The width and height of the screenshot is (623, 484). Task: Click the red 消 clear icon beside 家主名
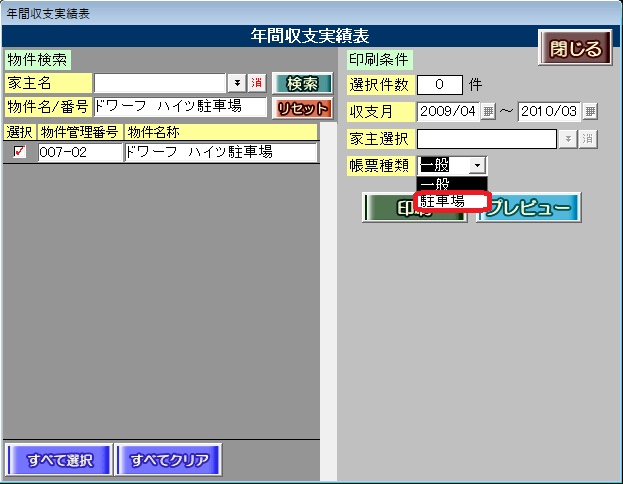point(256,83)
